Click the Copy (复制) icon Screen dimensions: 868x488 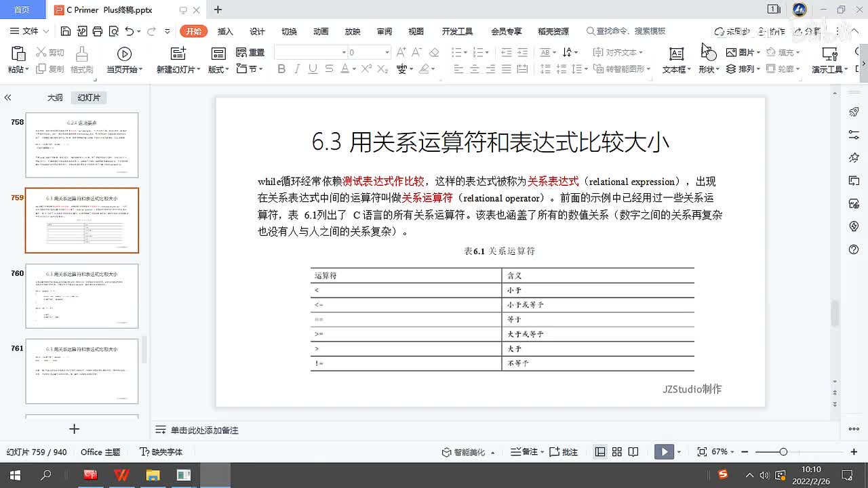point(41,69)
